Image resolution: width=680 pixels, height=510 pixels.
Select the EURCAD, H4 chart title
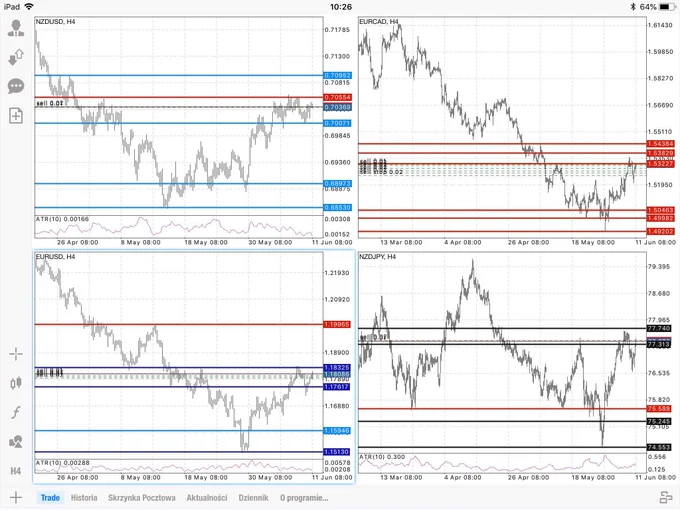tap(379, 21)
